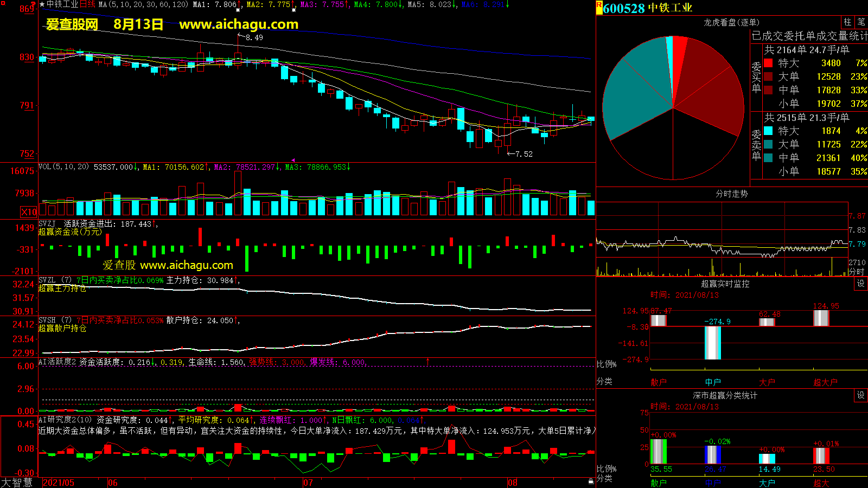The image size is (868, 488).
Task: Click the cyan 特大 sell-order swatch
Action: pos(768,131)
